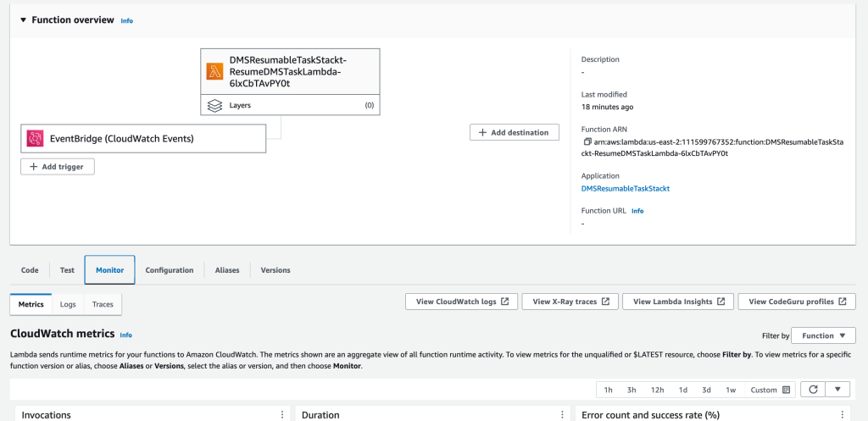Set time range to 3h

coord(632,390)
